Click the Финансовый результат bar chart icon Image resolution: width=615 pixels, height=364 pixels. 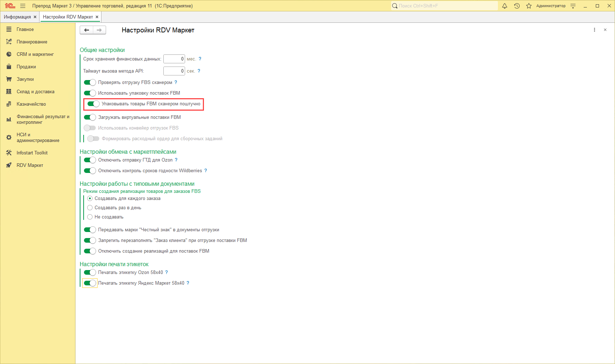pos(9,119)
